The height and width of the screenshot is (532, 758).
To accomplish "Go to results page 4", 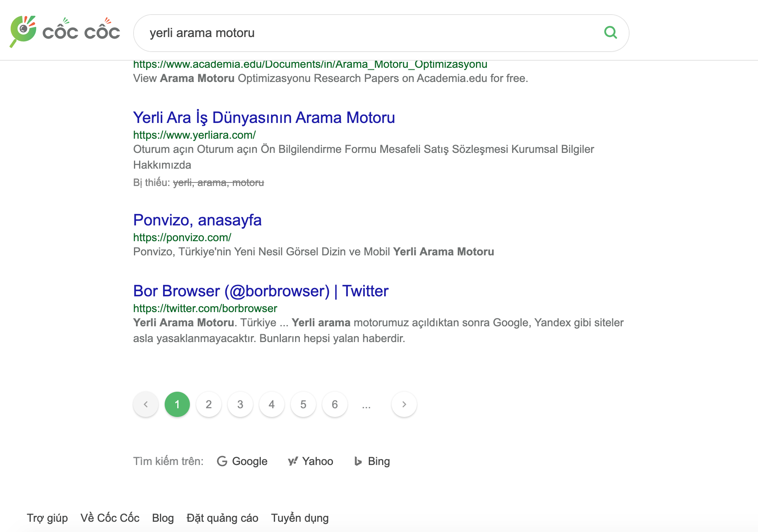I will [272, 404].
